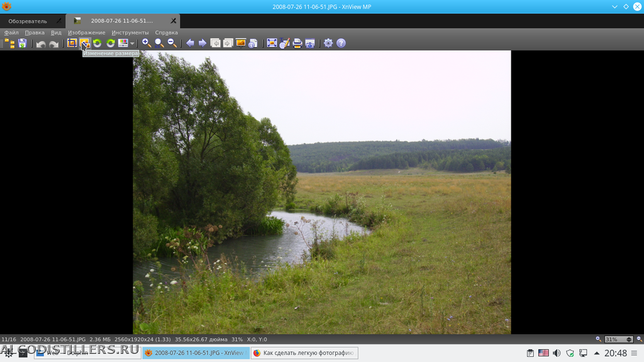
Task: Click the previous page icon
Action: pyautogui.click(x=215, y=43)
